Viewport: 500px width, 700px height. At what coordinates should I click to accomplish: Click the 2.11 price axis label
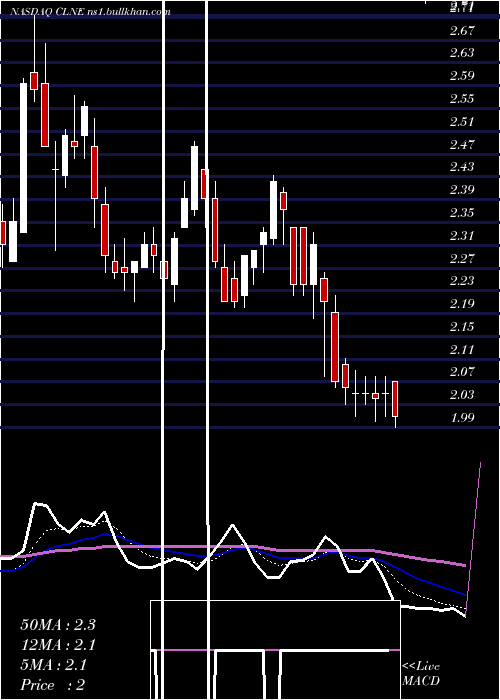coord(462,349)
